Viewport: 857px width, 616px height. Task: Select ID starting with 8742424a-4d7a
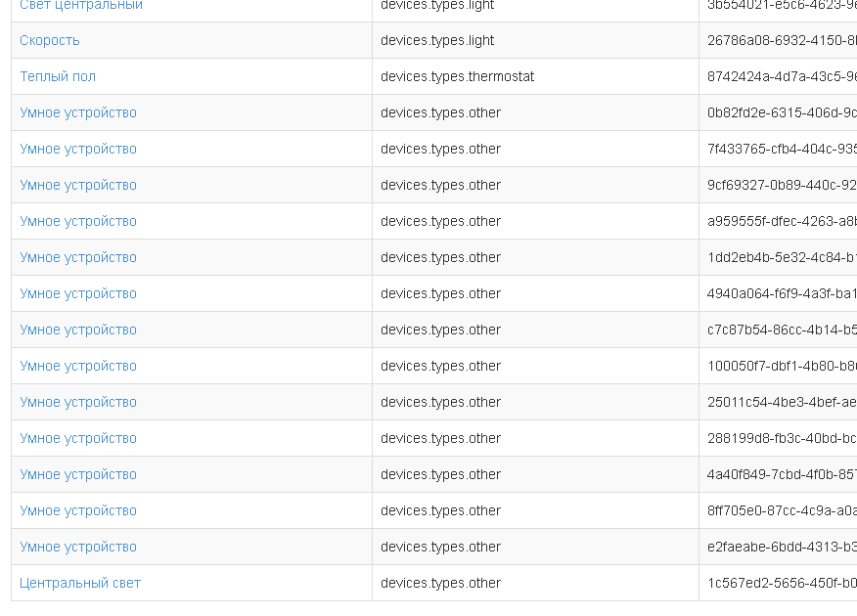coord(782,76)
